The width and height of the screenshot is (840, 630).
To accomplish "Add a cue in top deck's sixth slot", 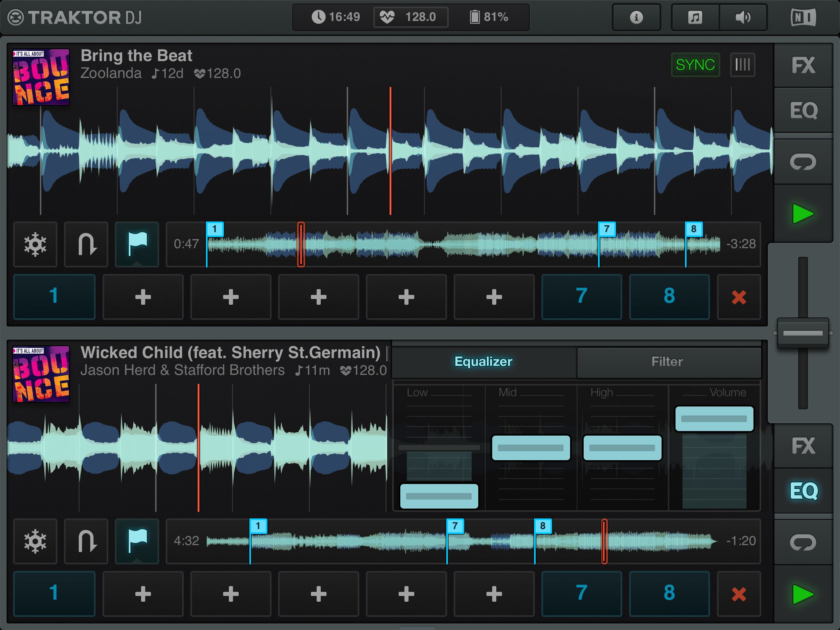I will click(494, 297).
